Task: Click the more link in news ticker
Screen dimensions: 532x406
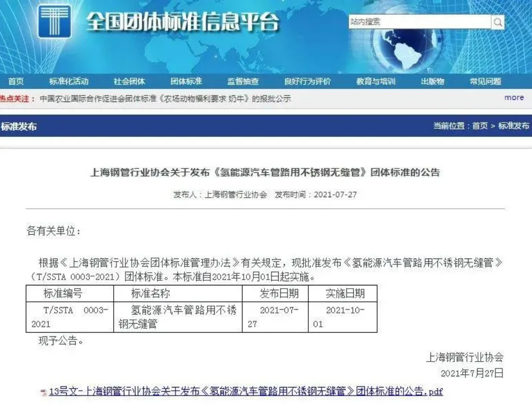Action: 513,98
